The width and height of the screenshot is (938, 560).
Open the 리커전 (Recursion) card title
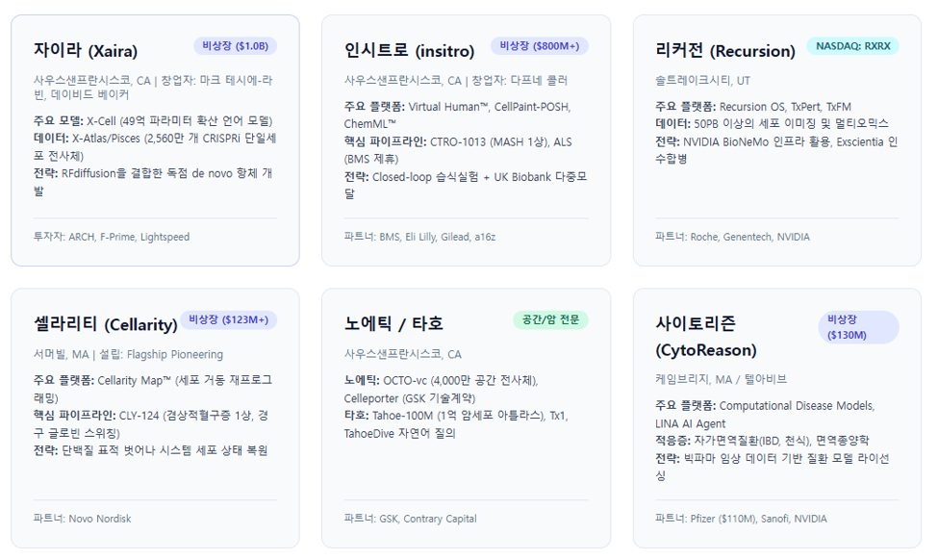pyautogui.click(x=725, y=50)
